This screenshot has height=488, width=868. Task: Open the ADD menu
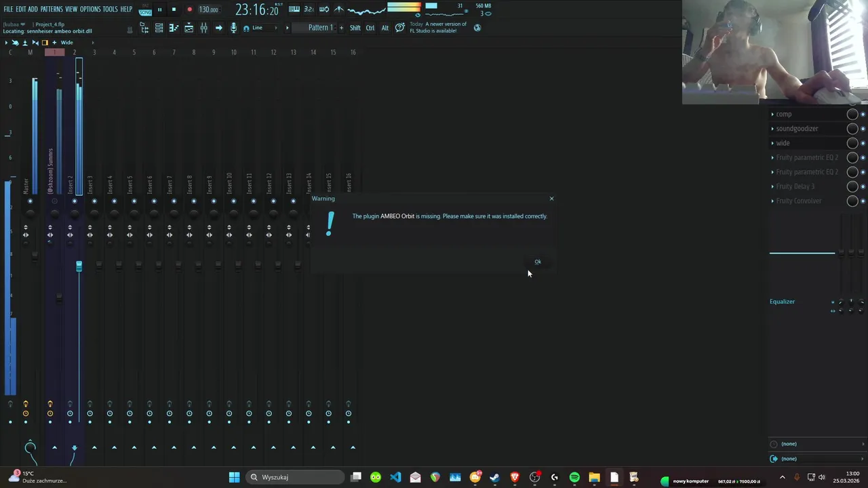33,9
